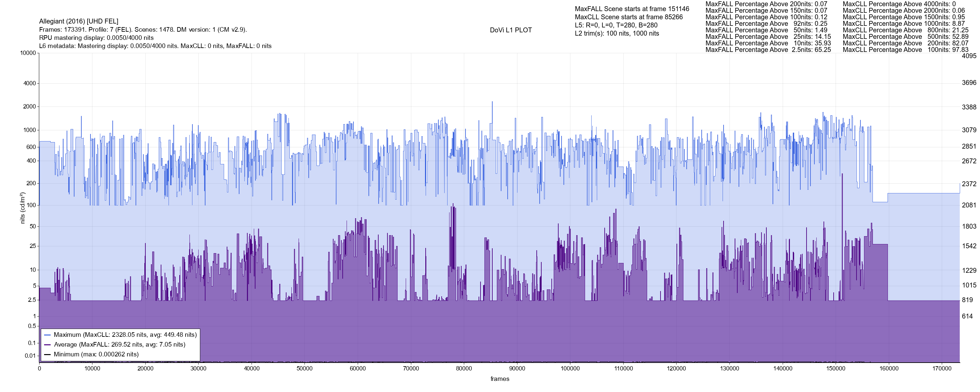Viewport: 980px width, 392px height.
Task: Click the black Minimum legend line swatch
Action: [47, 355]
